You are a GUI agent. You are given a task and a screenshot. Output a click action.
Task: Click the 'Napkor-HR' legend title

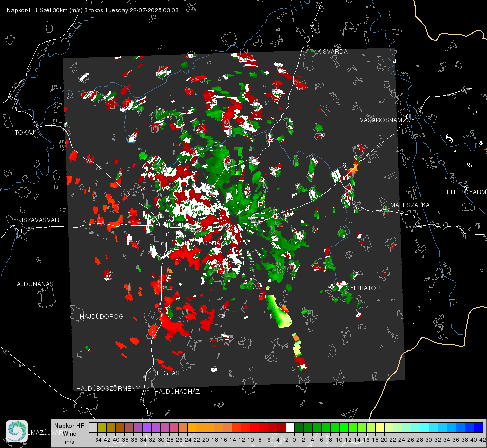click(x=69, y=426)
